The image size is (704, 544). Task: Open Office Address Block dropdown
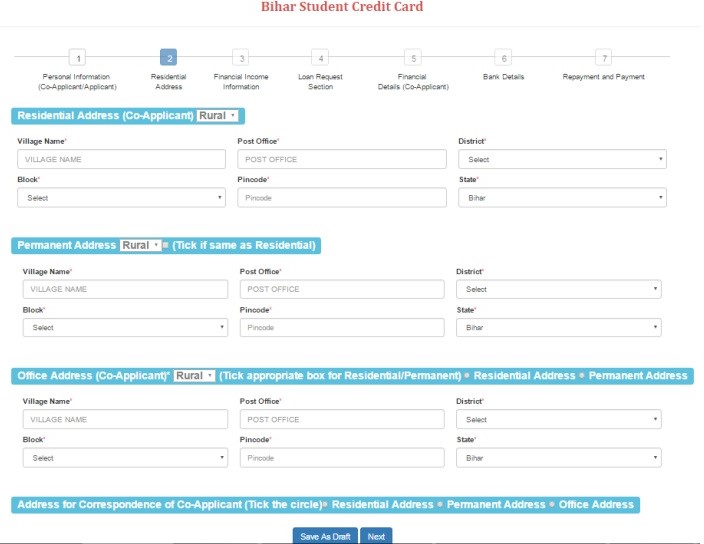click(x=125, y=458)
